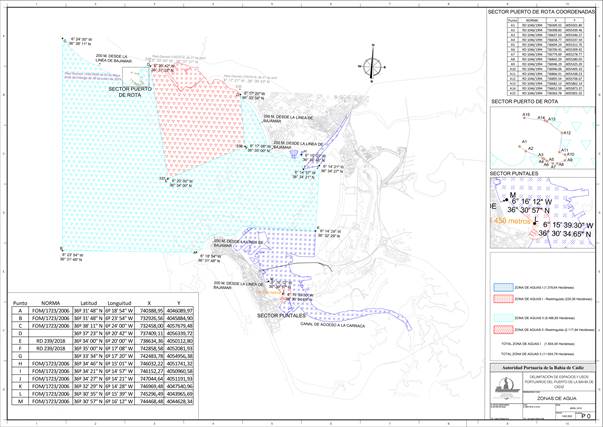This screenshot has width=603, height=427.
Task: Click '6° 16' 12" W' coordinate in Puntales inset
Action: [531, 202]
